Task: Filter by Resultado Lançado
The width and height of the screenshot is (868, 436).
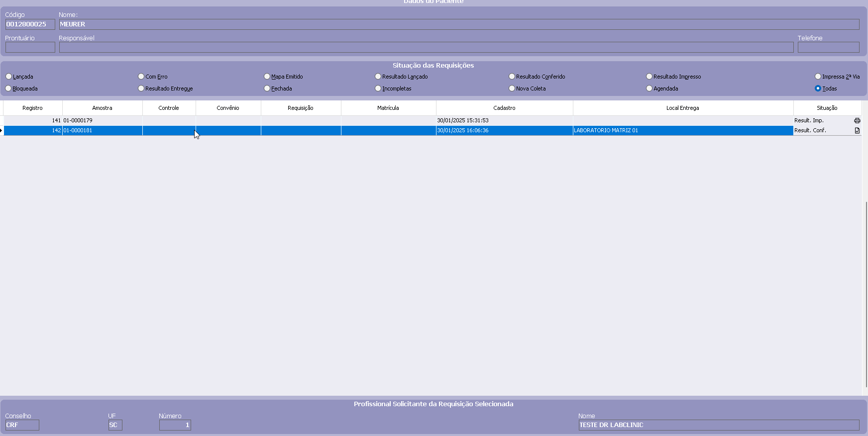Action: tap(378, 77)
